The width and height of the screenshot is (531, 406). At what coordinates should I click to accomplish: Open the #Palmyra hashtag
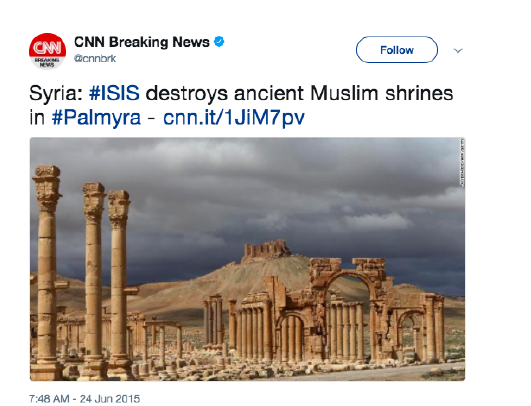(x=96, y=117)
